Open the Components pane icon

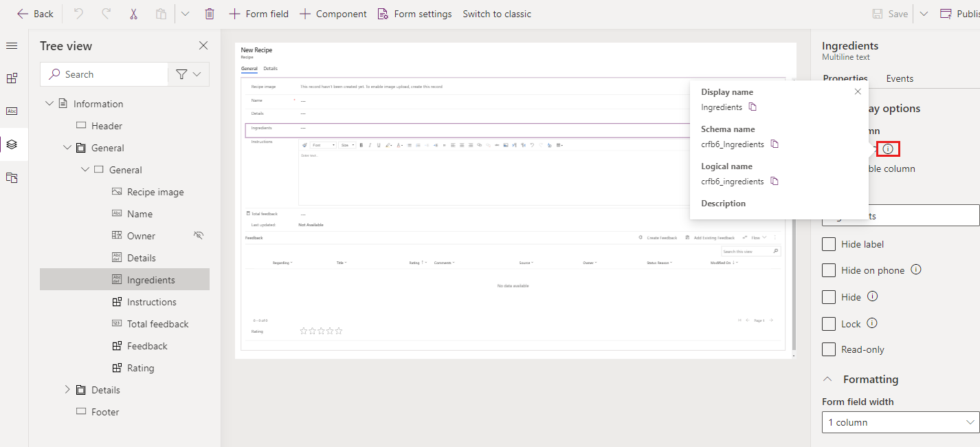[x=12, y=78]
